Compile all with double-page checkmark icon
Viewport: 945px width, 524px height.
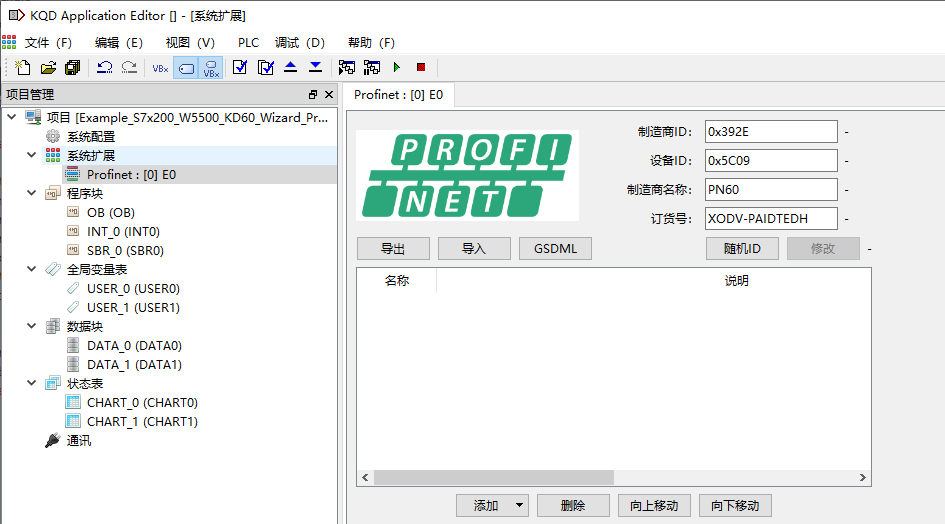point(265,68)
